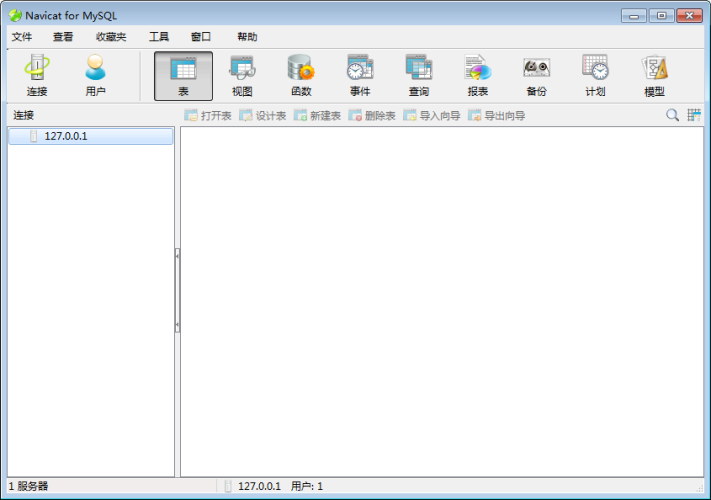This screenshot has width=711, height=500.
Task: Open the 用户 (User) manager icon
Action: pyautogui.click(x=95, y=76)
